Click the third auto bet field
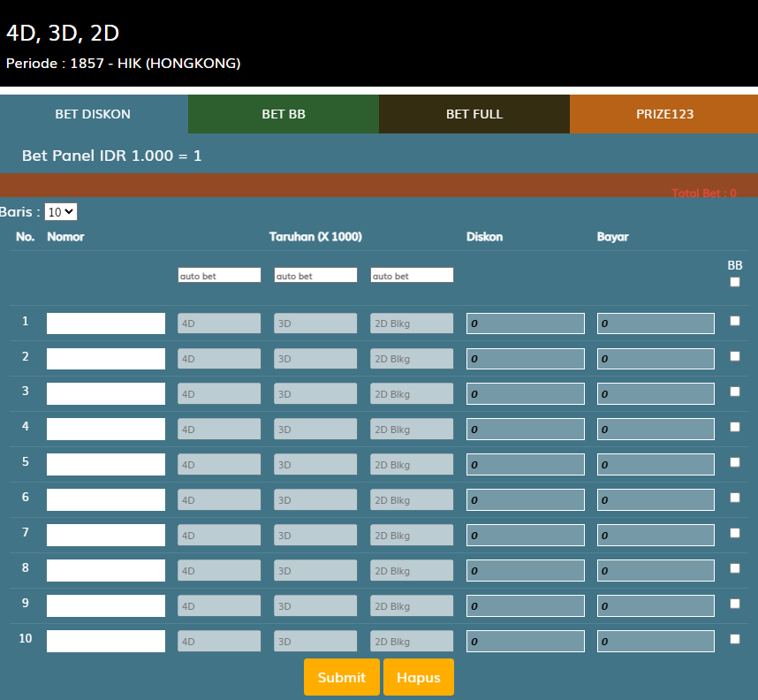Screen dimensions: 758x700 click(x=412, y=276)
